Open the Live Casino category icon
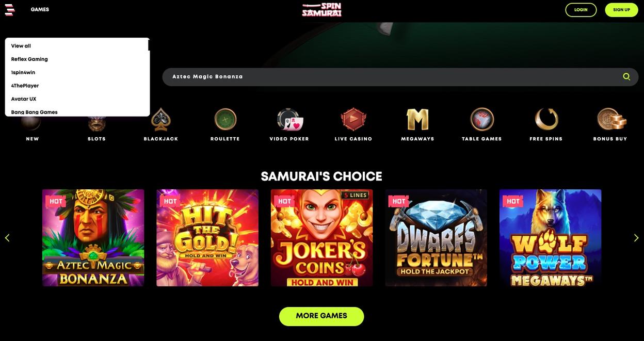644x341 pixels. [x=353, y=119]
